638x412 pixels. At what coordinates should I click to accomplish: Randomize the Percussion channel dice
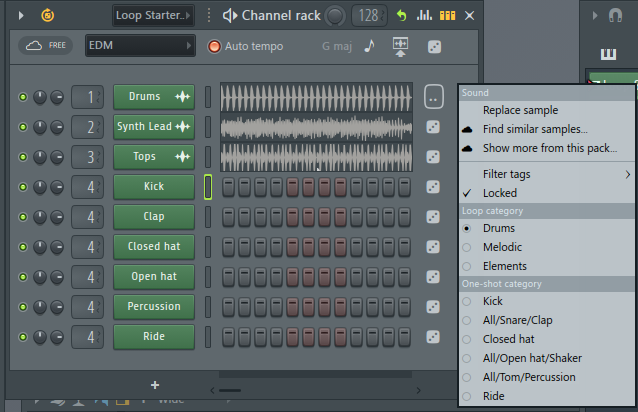[433, 307]
